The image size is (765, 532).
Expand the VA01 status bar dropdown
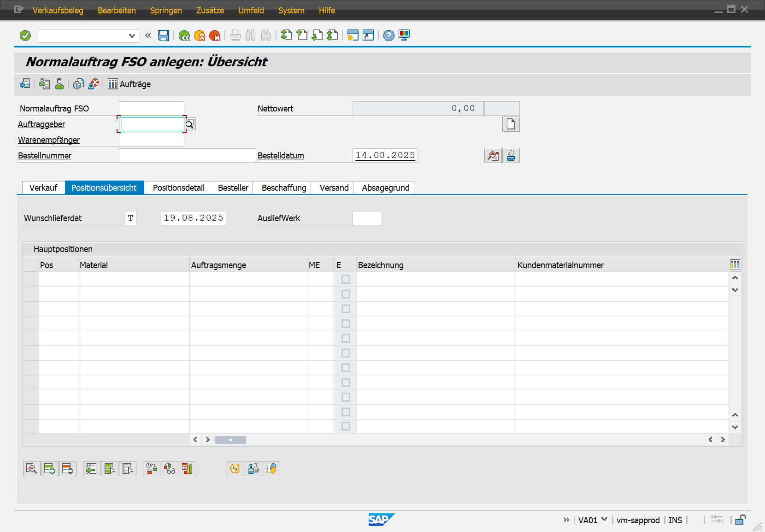point(604,520)
